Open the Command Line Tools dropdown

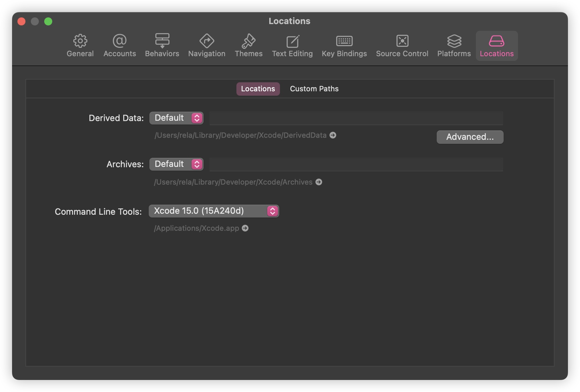[x=214, y=211]
